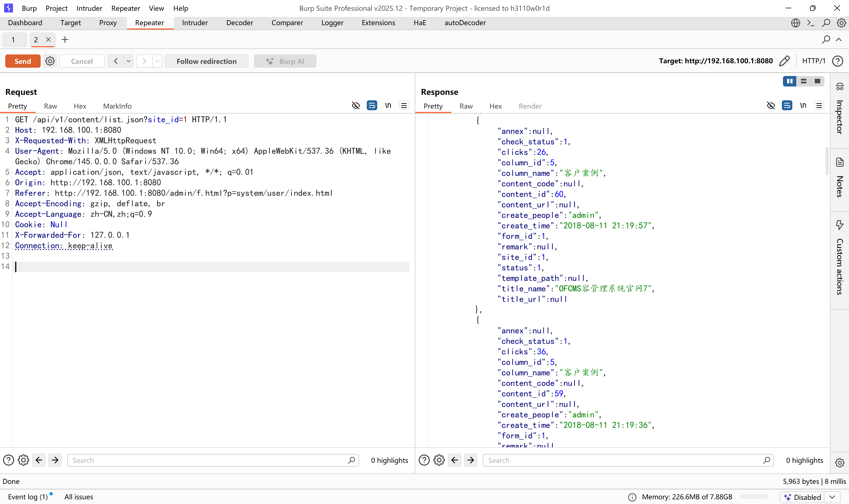Switch to the top-bottom layout view
This screenshot has height=504, width=849.
click(x=803, y=81)
